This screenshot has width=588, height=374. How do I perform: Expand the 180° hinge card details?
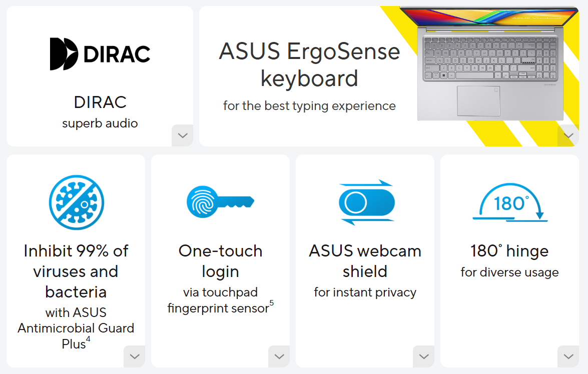pos(568,356)
